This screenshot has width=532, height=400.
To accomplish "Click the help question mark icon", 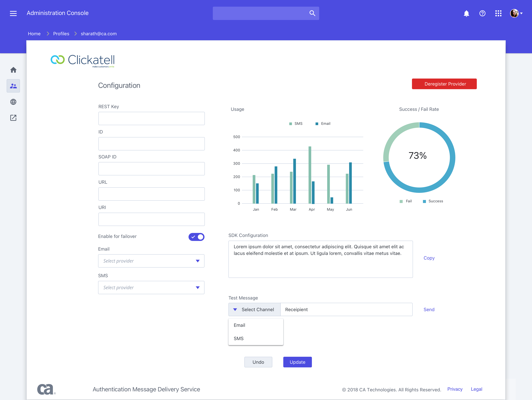I will pos(482,13).
